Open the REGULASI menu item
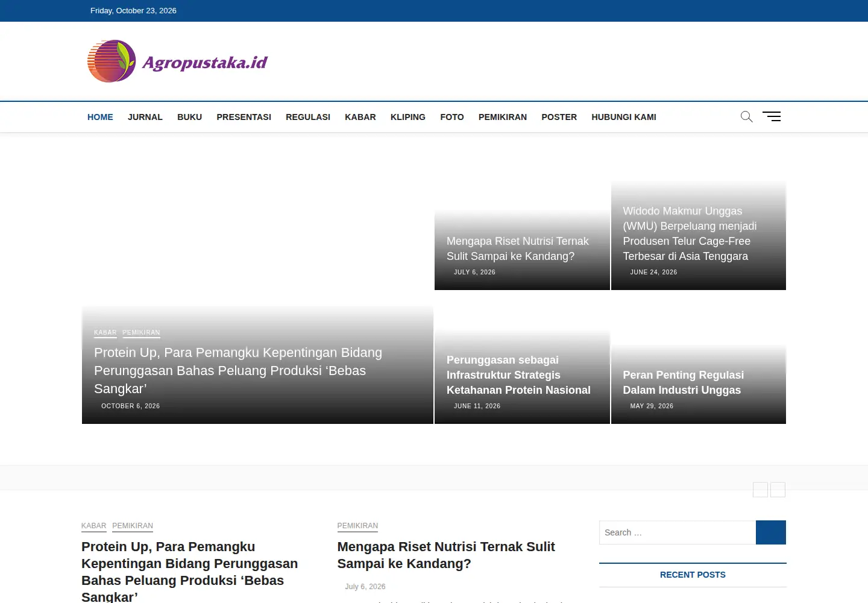This screenshot has height=603, width=868. coord(308,117)
